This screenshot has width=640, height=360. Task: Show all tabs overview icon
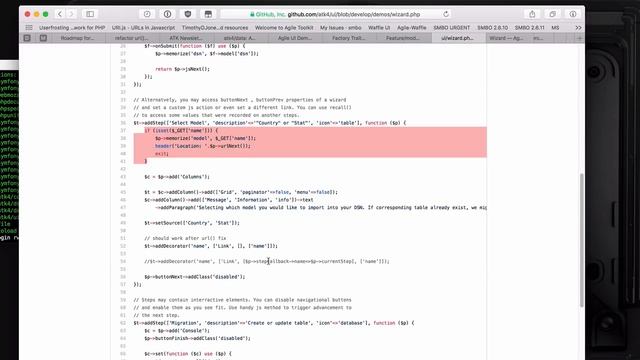click(552, 14)
